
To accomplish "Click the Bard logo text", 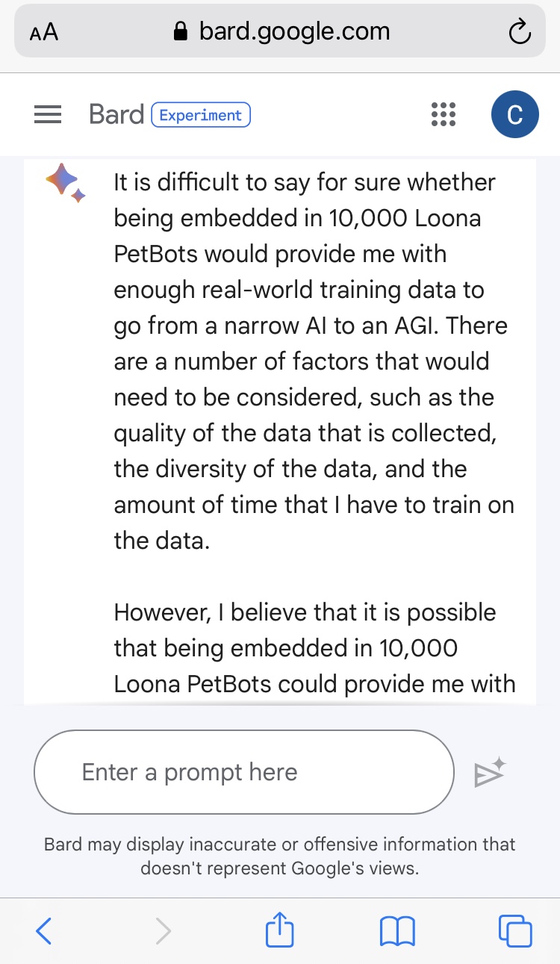I will click(x=116, y=114).
